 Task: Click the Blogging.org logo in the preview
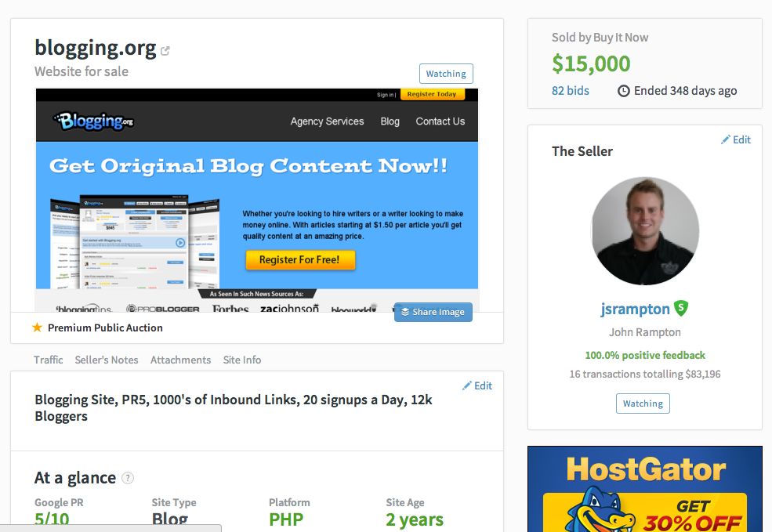[x=93, y=121]
